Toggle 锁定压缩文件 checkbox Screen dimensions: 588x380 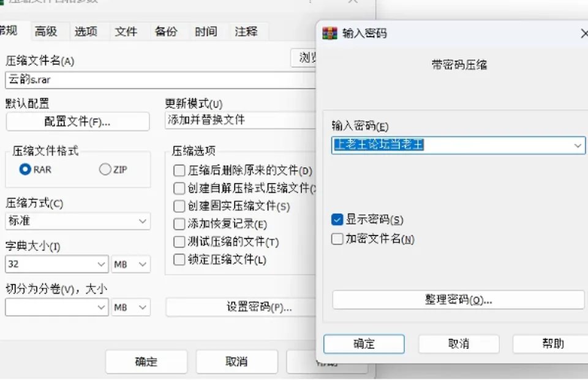(179, 259)
